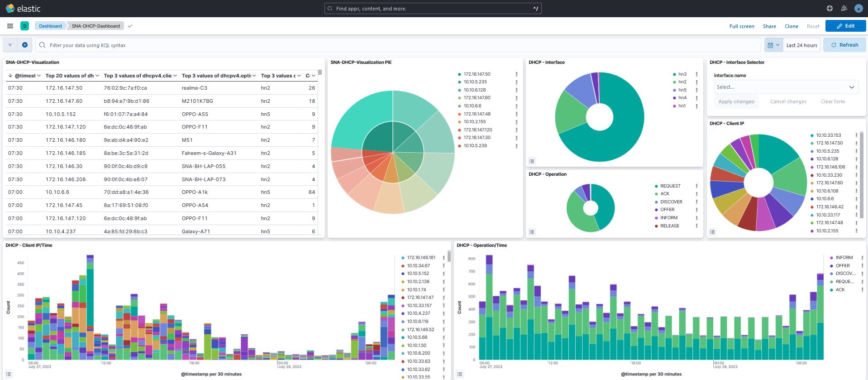
Task: Click the Refresh button
Action: click(844, 45)
